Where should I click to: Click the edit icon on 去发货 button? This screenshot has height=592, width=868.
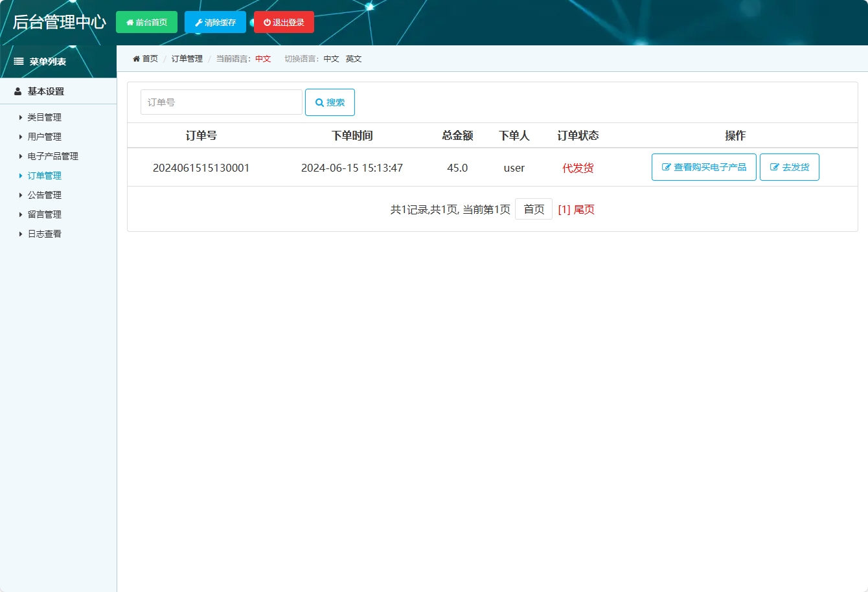click(x=776, y=166)
